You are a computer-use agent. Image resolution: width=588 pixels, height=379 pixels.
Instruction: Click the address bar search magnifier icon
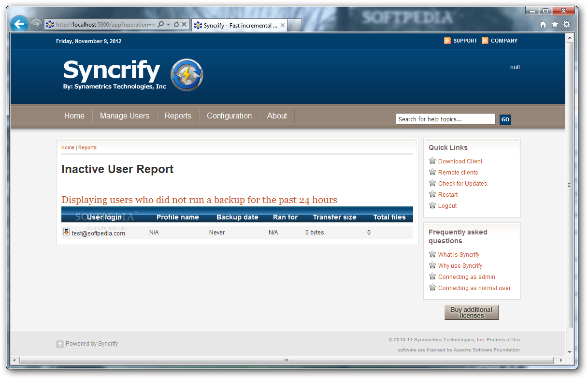point(161,24)
